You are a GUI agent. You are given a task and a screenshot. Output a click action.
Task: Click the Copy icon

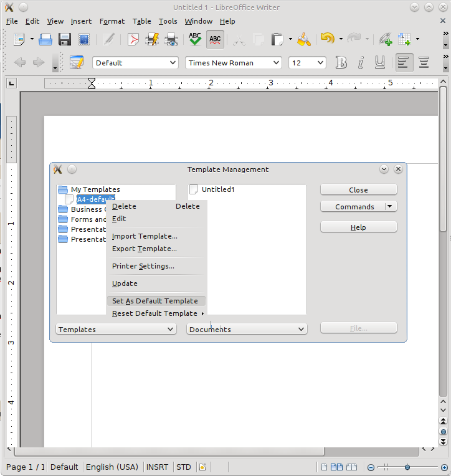259,39
